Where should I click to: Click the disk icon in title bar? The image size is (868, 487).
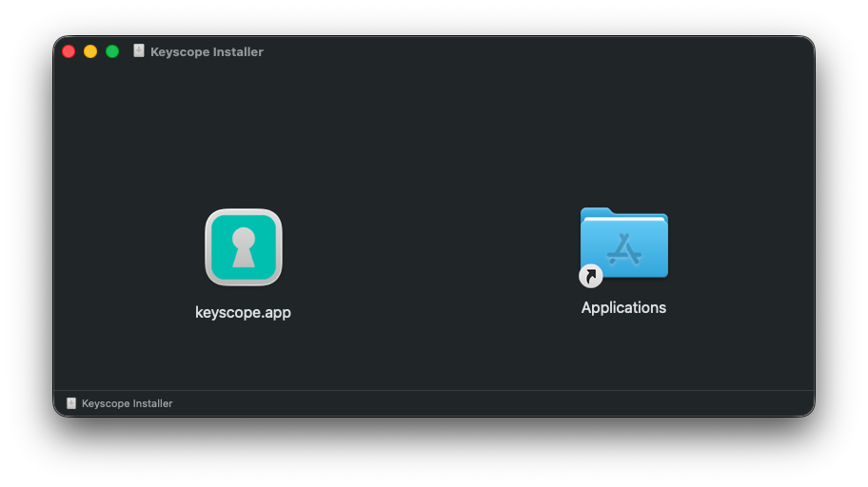coord(139,51)
